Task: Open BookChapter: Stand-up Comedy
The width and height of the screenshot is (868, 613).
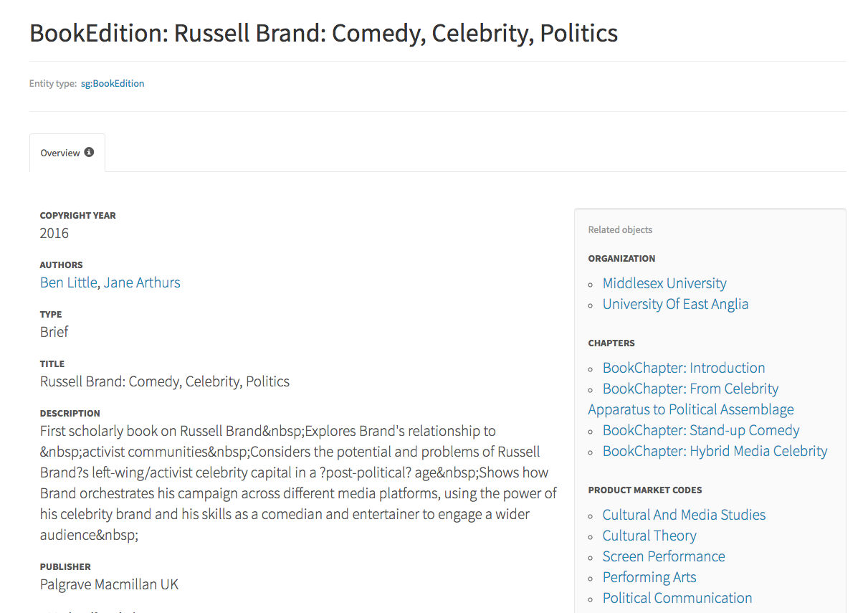Action: [x=700, y=430]
